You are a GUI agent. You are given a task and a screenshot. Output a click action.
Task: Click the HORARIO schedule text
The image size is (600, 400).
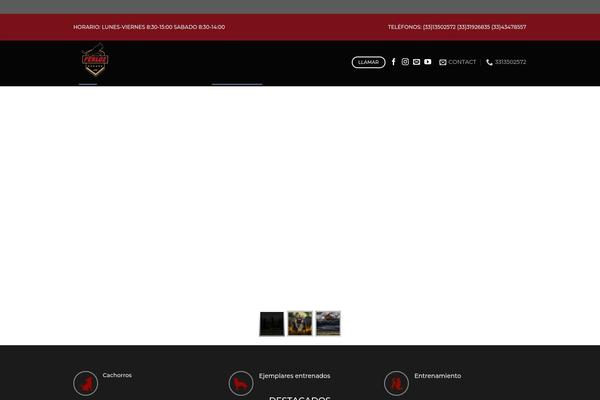tap(149, 27)
